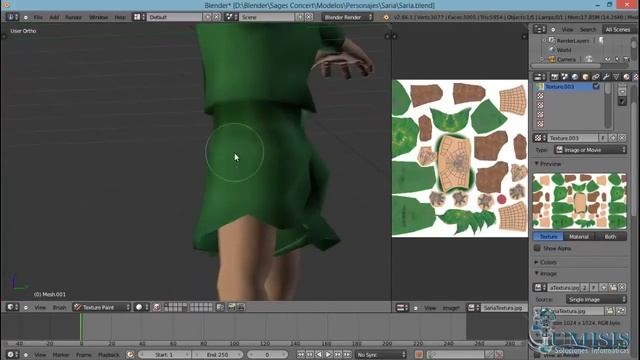Open Image menu in UV editor

tap(451, 308)
